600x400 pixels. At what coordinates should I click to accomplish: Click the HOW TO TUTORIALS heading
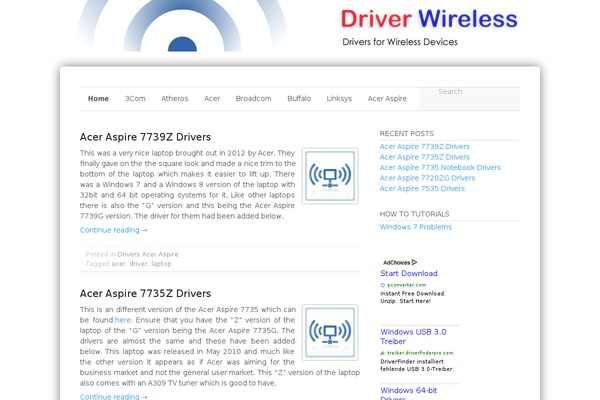click(x=414, y=214)
